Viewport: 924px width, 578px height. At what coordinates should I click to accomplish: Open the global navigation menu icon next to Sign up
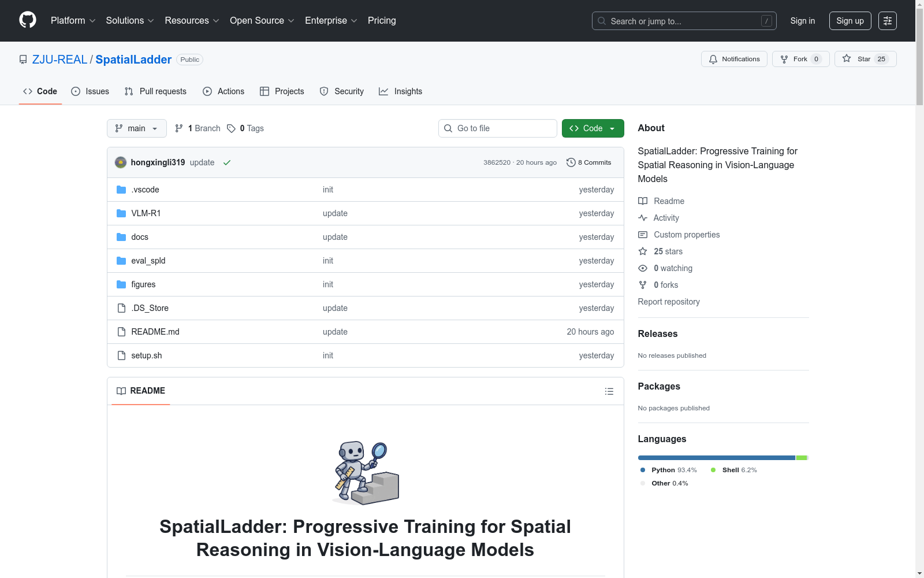pyautogui.click(x=888, y=21)
